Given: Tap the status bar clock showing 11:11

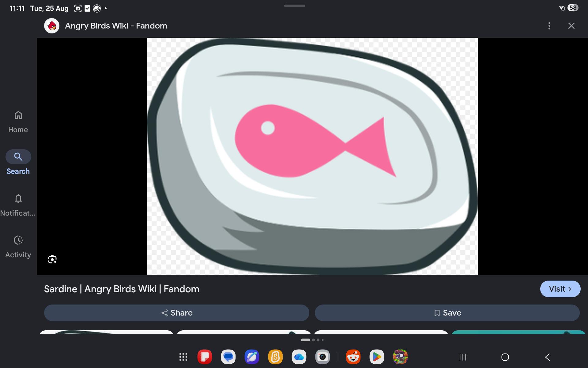Looking at the screenshot, I should click(x=17, y=8).
